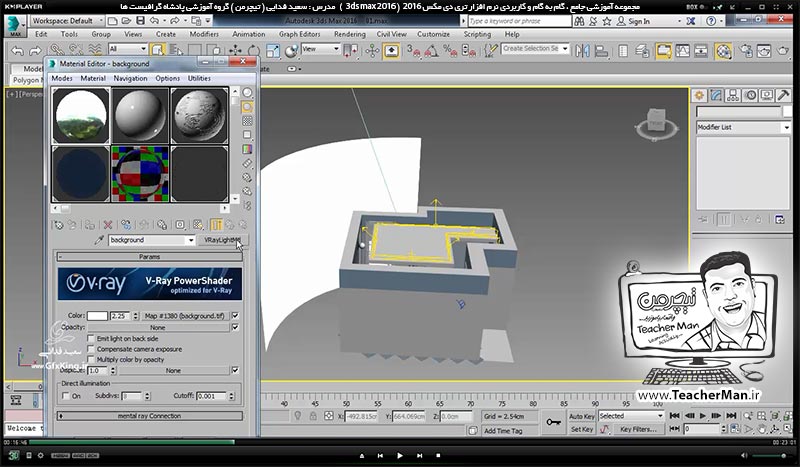The image size is (800, 467).
Task: Click the Select and Link chain icon
Action: (56, 50)
